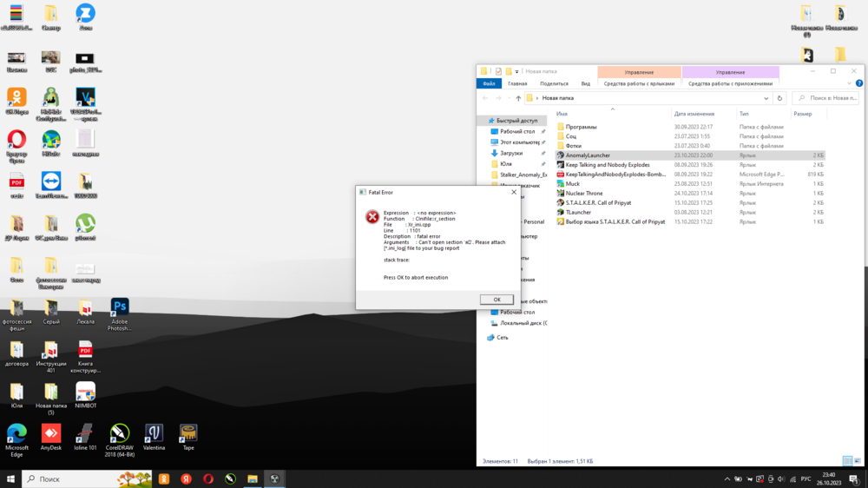The width and height of the screenshot is (868, 488).
Task: Switch to the Вид ribbon tab
Action: (x=585, y=84)
